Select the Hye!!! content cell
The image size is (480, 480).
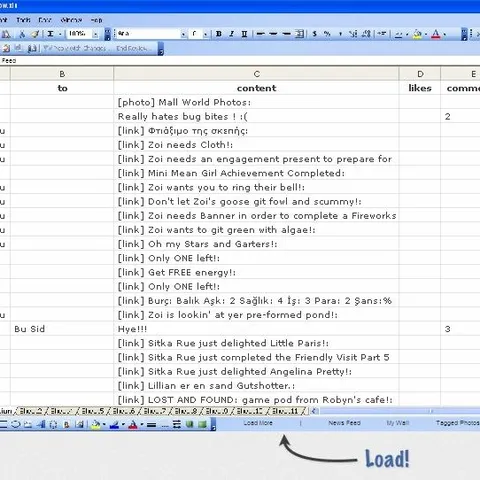(256, 329)
